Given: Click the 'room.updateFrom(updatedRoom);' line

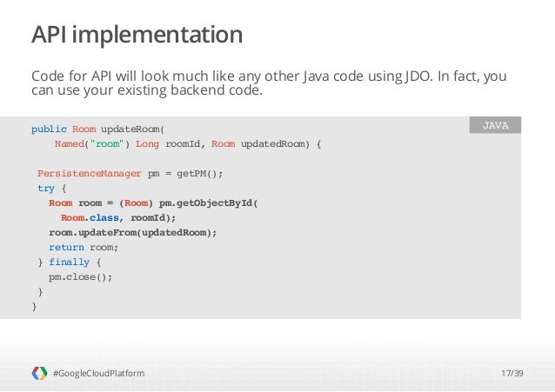Looking at the screenshot, I should click(133, 233).
